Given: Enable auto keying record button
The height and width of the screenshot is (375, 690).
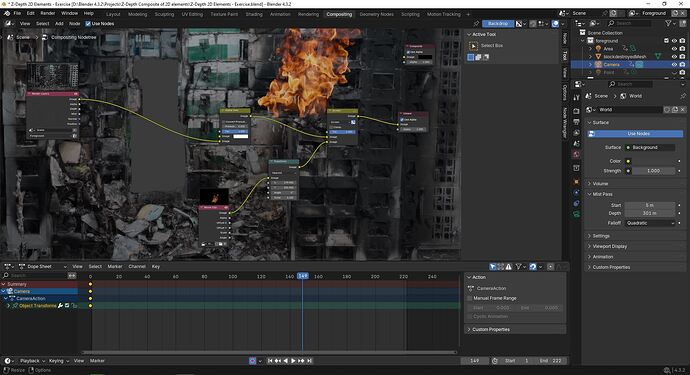Looking at the screenshot, I should pyautogui.click(x=252, y=360).
